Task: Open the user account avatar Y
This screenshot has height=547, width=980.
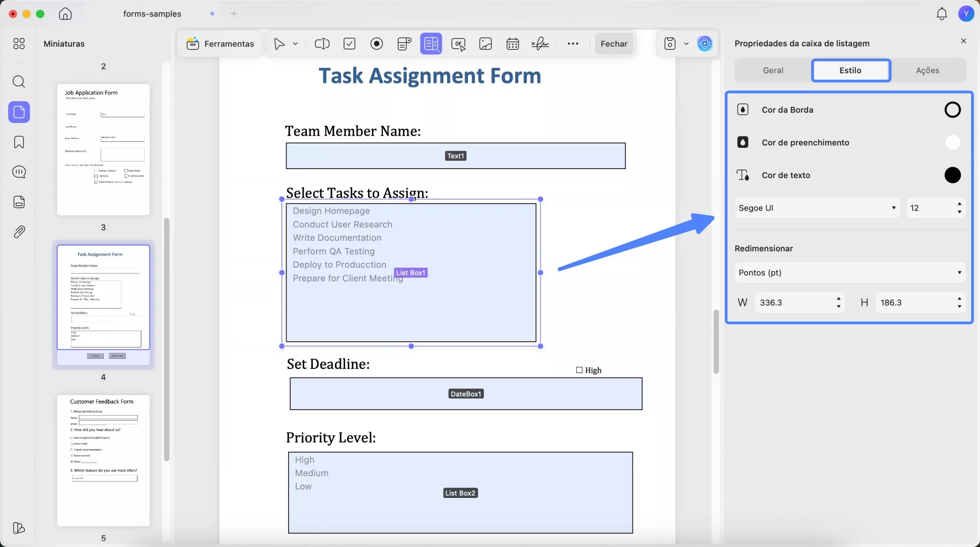Action: 966,14
